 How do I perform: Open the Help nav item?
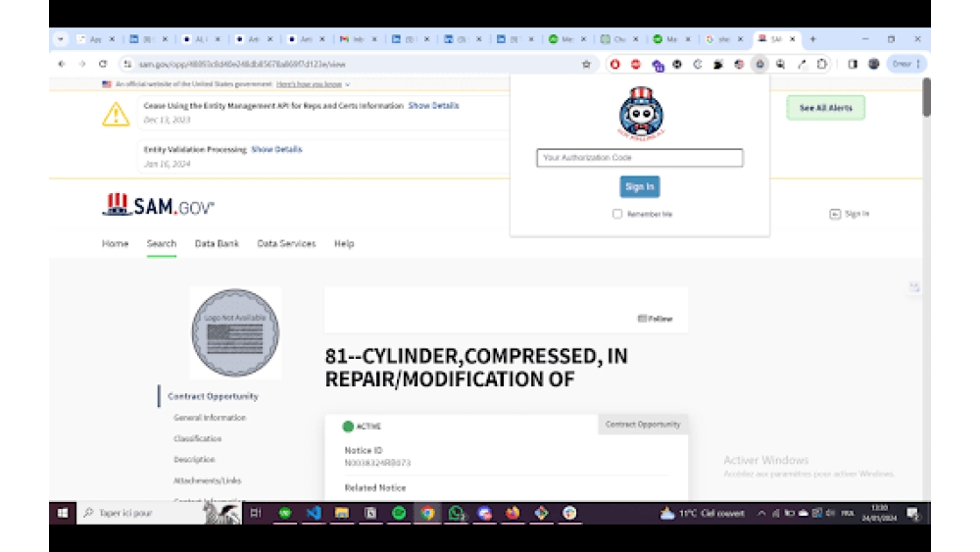[x=344, y=243]
